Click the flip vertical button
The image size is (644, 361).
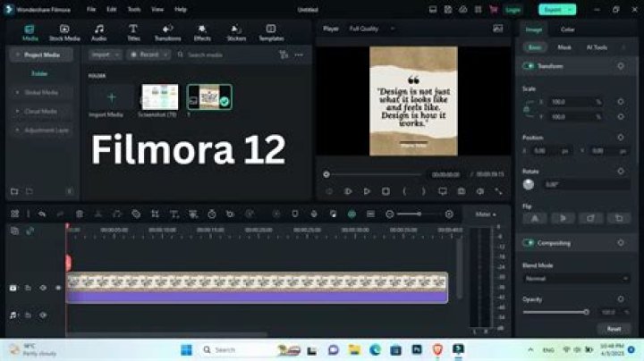click(563, 218)
